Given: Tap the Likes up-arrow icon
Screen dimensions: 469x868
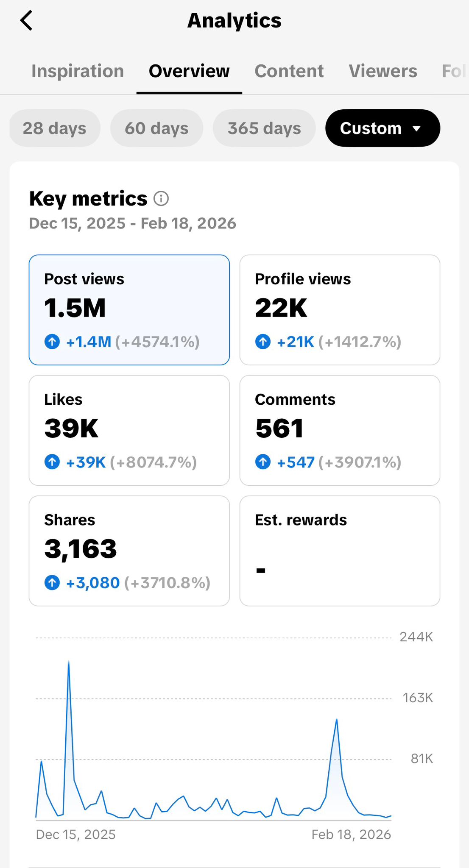Looking at the screenshot, I should tap(52, 462).
